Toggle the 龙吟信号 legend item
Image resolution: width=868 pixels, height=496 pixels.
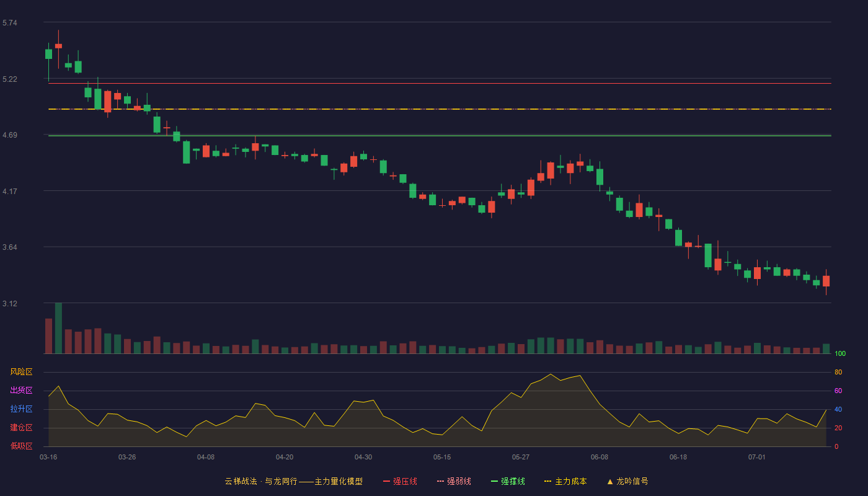[x=627, y=481]
